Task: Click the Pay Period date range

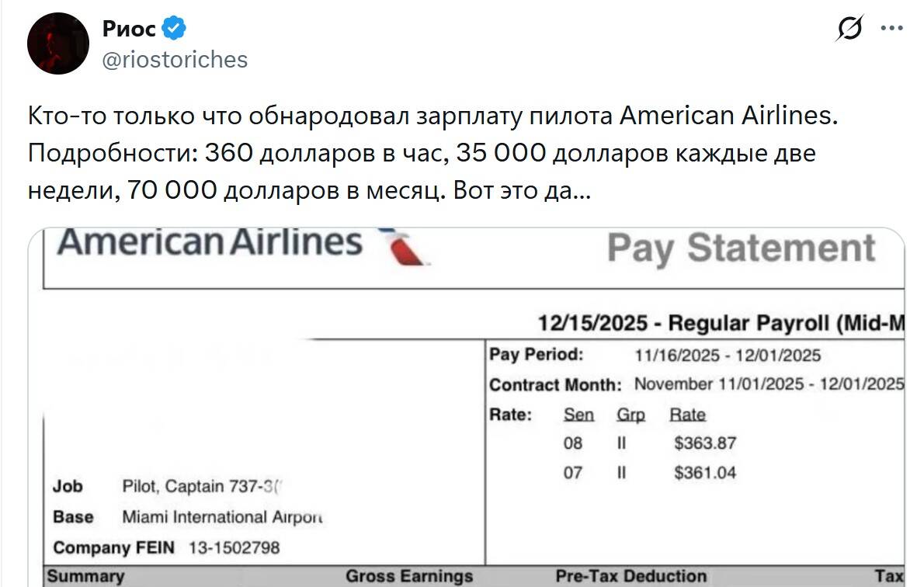Action: click(x=727, y=356)
